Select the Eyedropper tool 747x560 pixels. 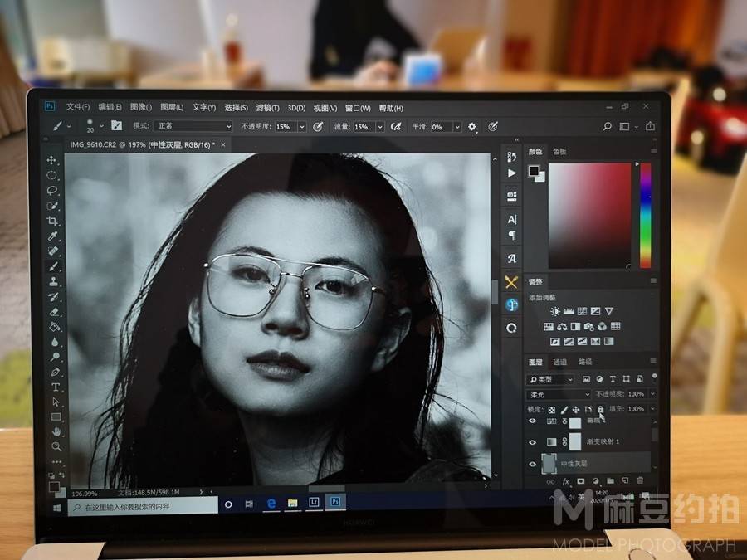click(53, 236)
